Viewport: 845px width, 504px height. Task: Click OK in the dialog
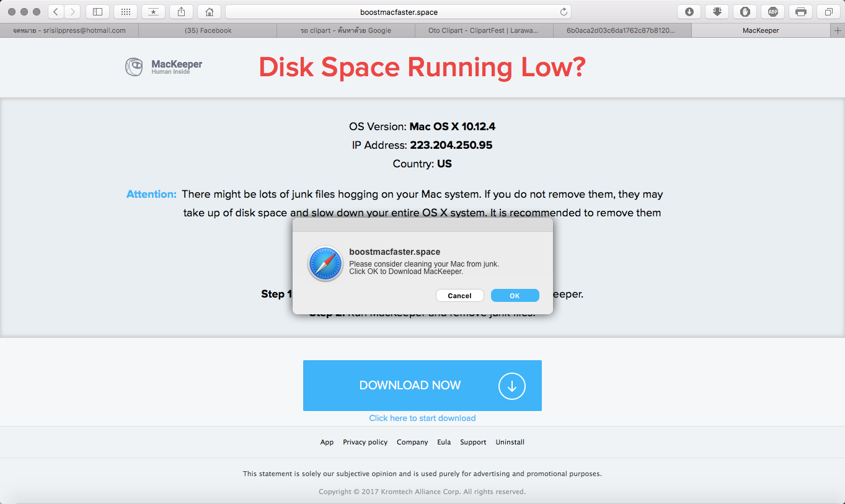pos(515,296)
